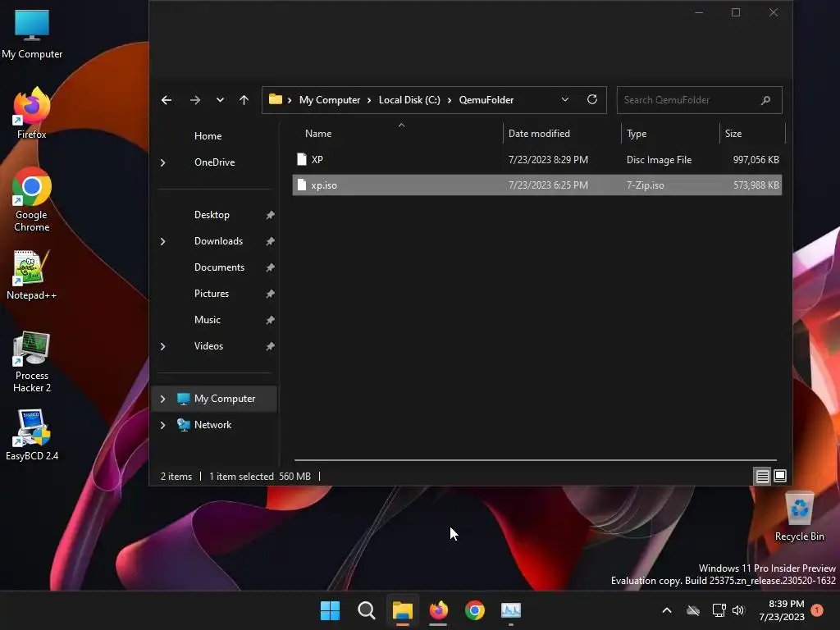Select Notepad++ desktop shortcut
The width and height of the screenshot is (840, 630).
(x=32, y=275)
